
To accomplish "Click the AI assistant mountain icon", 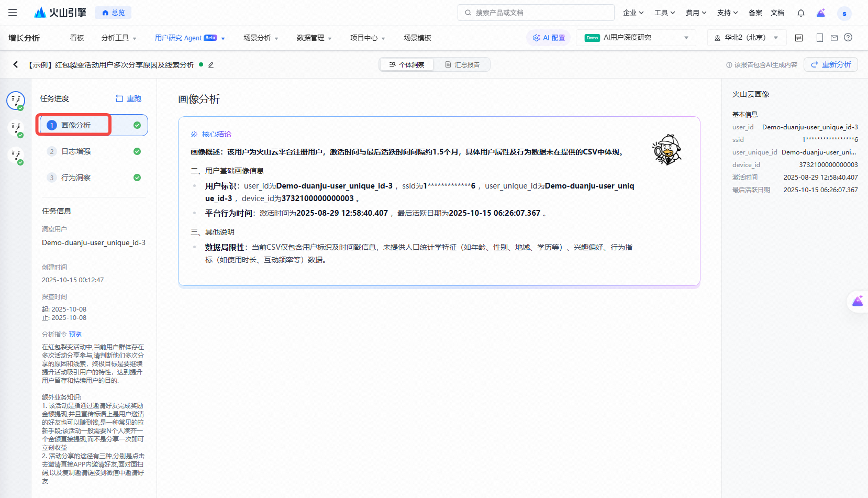I will (x=820, y=12).
